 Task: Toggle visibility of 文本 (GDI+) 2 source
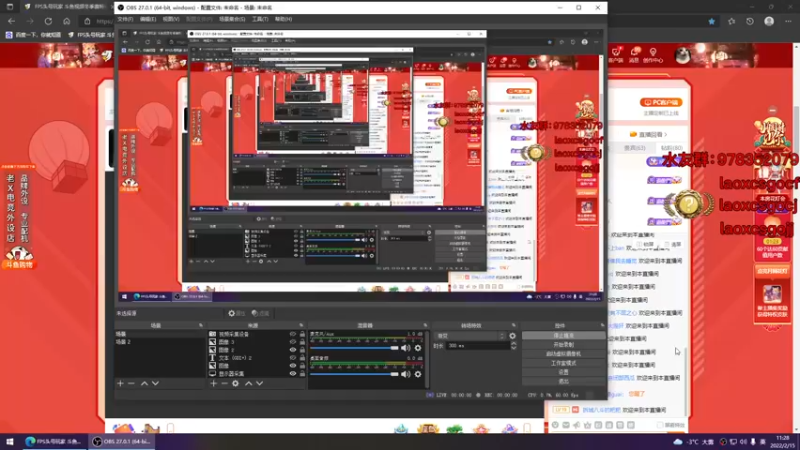click(x=293, y=358)
